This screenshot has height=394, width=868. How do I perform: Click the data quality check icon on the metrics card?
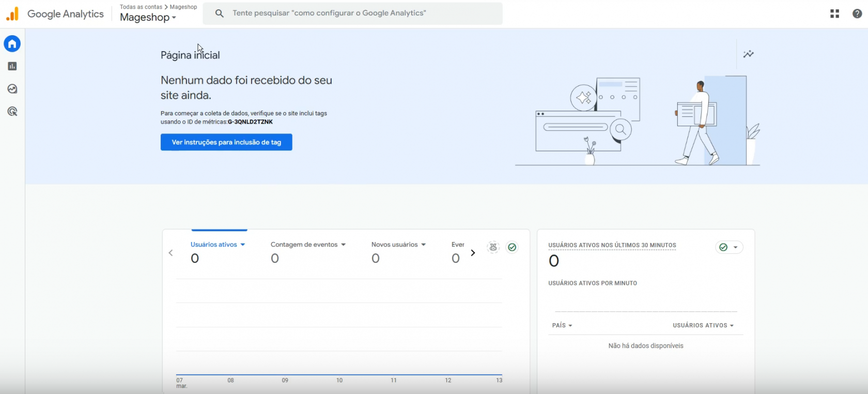coord(512,247)
